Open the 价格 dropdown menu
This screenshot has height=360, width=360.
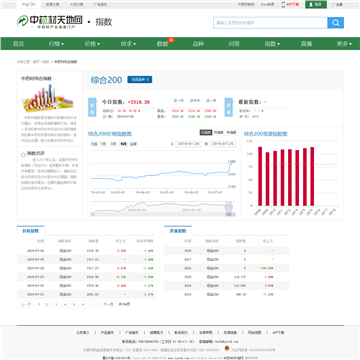(x=92, y=44)
